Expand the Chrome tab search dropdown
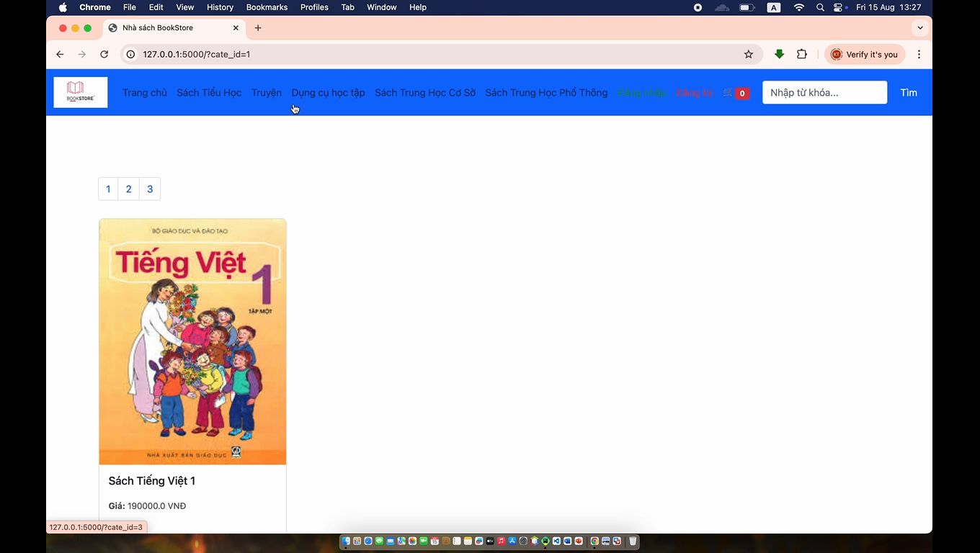 pos(919,28)
